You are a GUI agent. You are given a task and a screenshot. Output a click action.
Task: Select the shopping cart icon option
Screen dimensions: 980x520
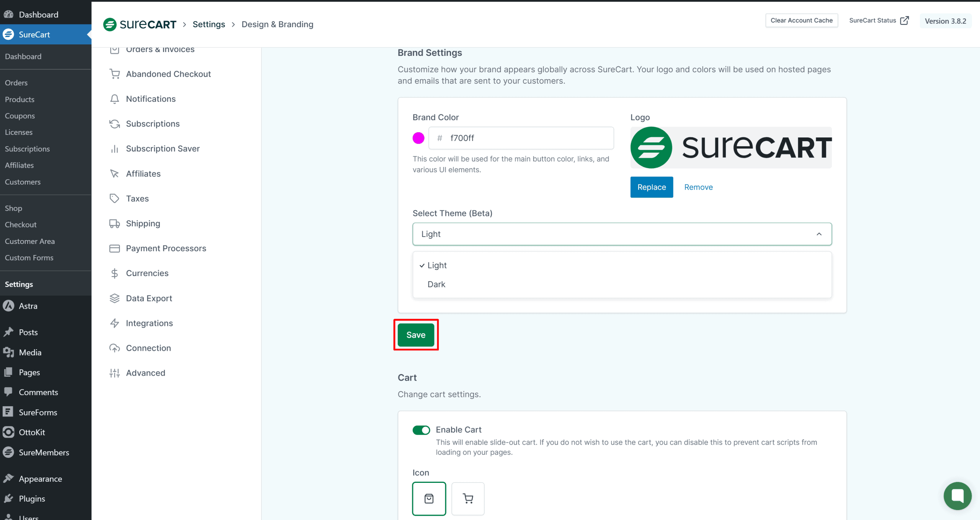pos(468,499)
